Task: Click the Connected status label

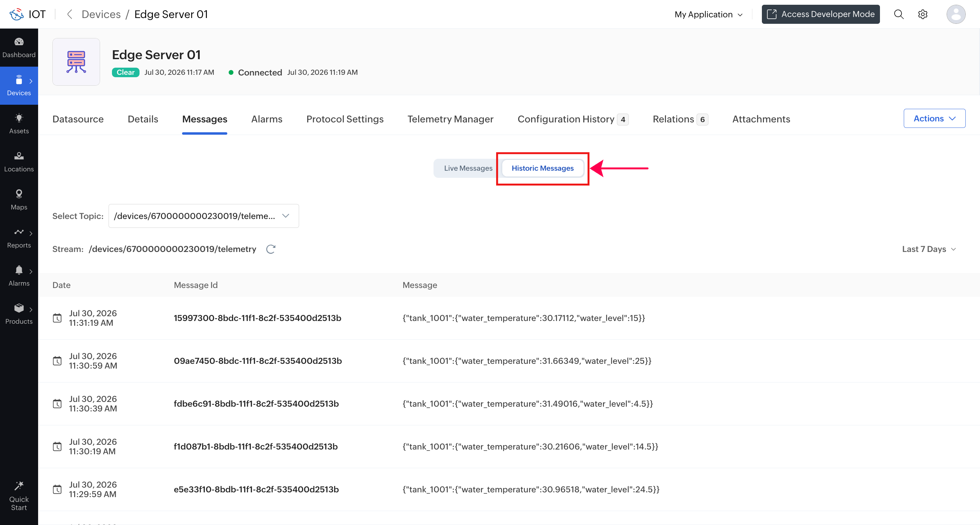Action: (260, 72)
